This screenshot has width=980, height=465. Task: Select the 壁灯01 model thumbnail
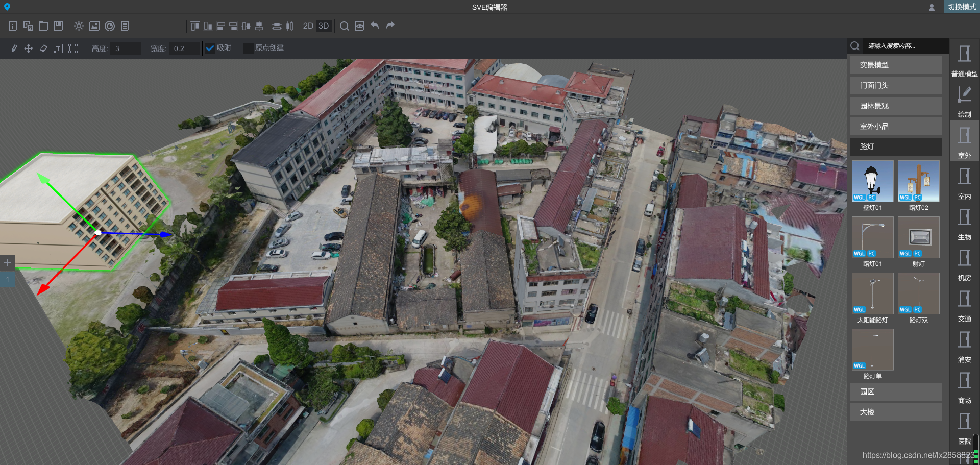[873, 181]
